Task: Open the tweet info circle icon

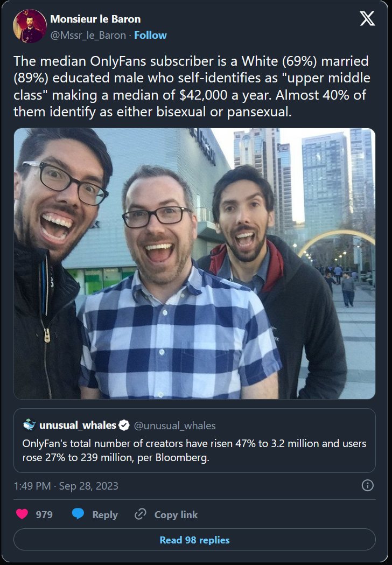Action: point(367,485)
